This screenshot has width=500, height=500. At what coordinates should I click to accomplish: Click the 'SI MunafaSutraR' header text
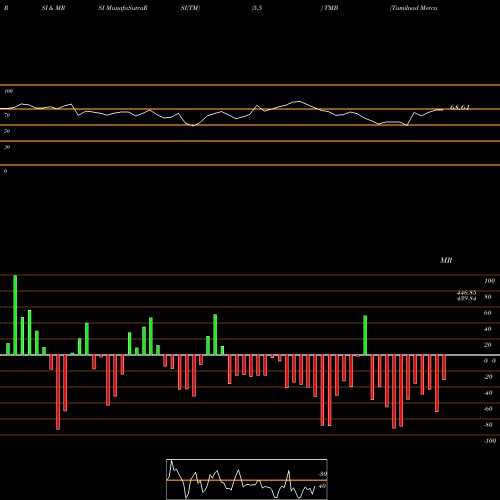click(x=123, y=8)
